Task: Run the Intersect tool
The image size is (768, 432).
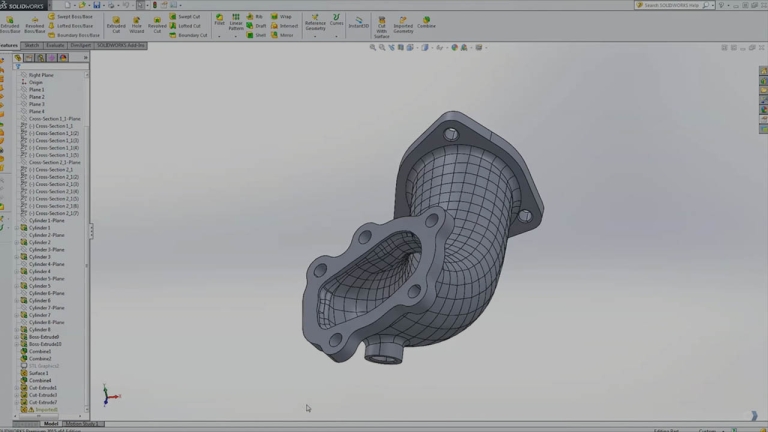Action: [x=284, y=26]
